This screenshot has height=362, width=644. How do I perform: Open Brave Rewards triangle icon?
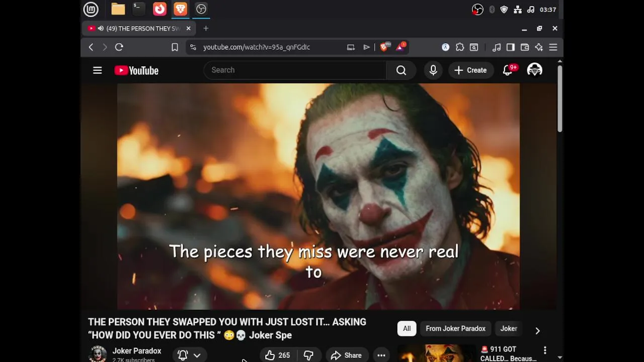pyautogui.click(x=401, y=47)
